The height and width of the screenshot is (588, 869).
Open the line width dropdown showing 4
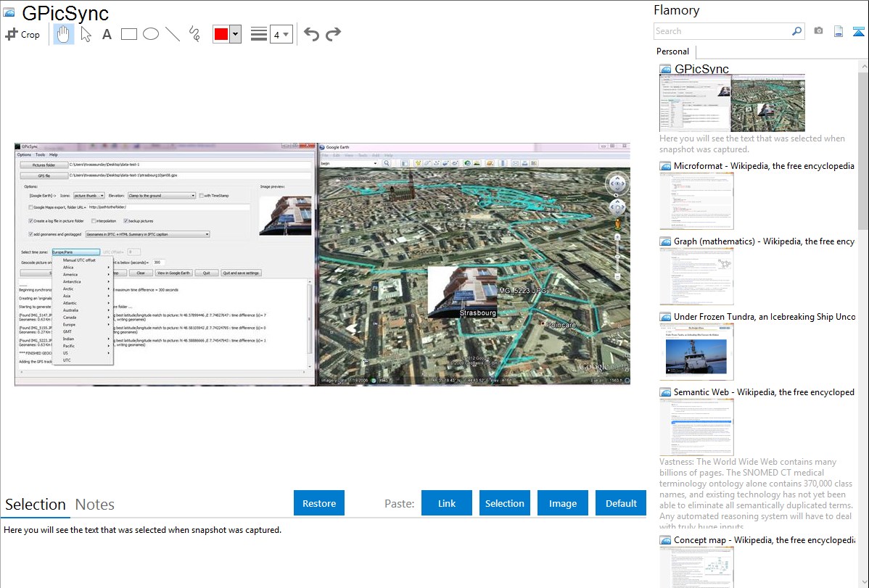pyautogui.click(x=281, y=34)
